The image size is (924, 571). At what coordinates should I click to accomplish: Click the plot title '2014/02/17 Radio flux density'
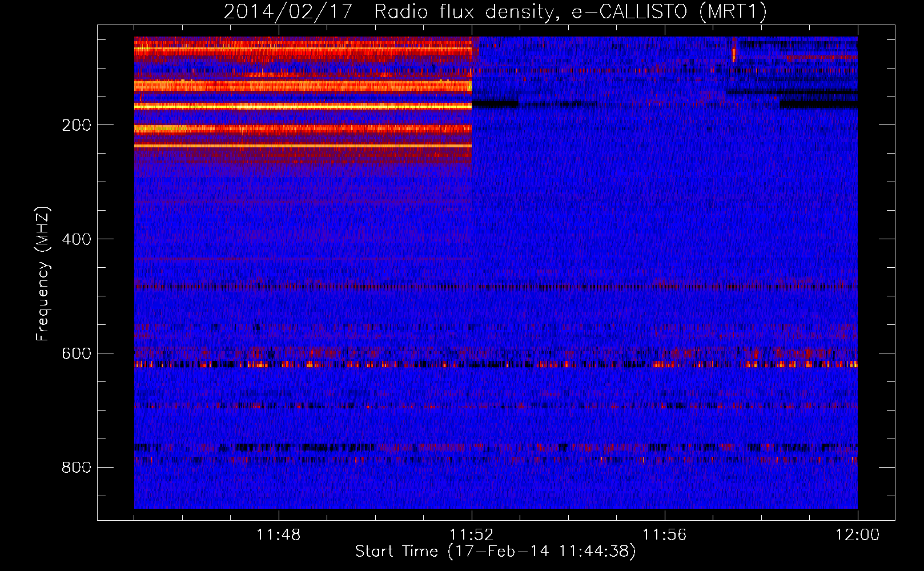click(x=495, y=11)
